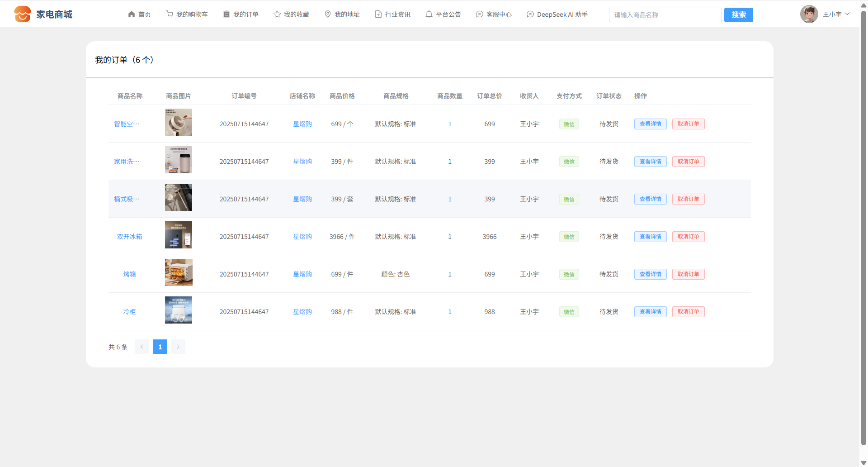
Task: Click the chat icon beside 客服中心
Action: (480, 14)
